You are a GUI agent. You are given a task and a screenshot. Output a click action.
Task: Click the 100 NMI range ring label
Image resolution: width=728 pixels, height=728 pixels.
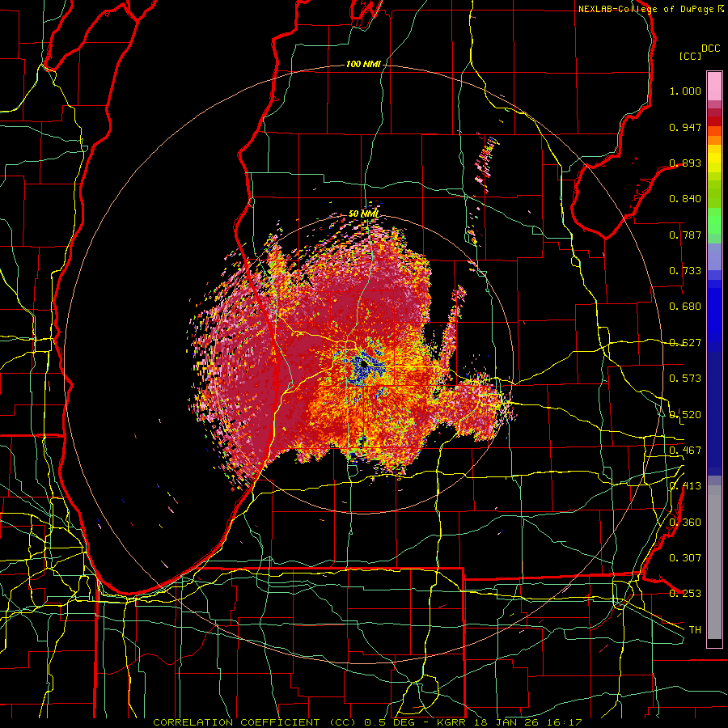click(x=363, y=64)
